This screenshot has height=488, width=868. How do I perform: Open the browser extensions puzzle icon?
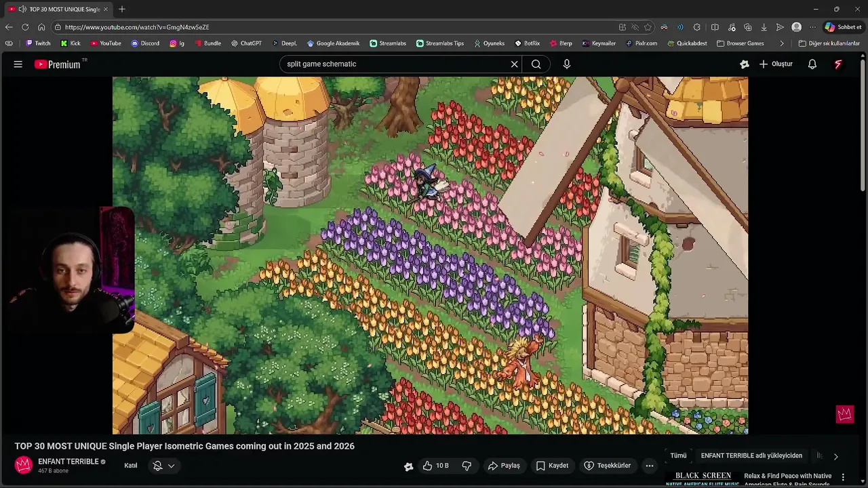click(x=697, y=27)
